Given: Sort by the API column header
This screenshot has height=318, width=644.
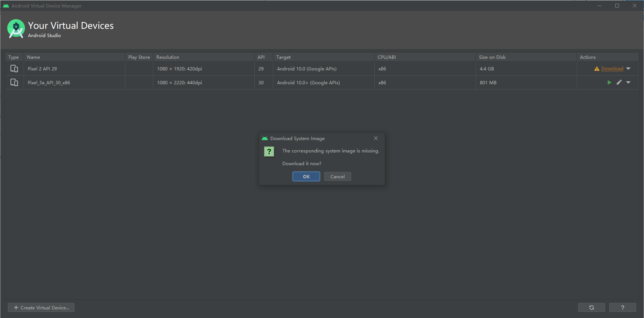Looking at the screenshot, I should [264, 57].
